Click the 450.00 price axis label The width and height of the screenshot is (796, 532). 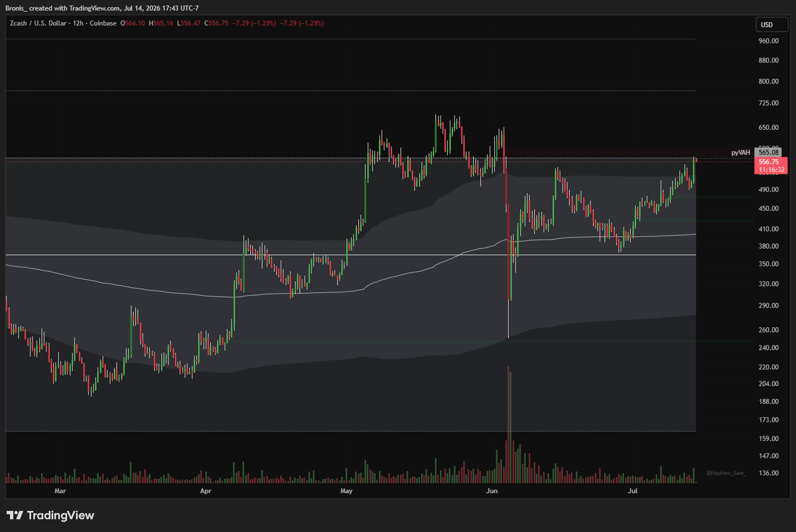click(768, 208)
